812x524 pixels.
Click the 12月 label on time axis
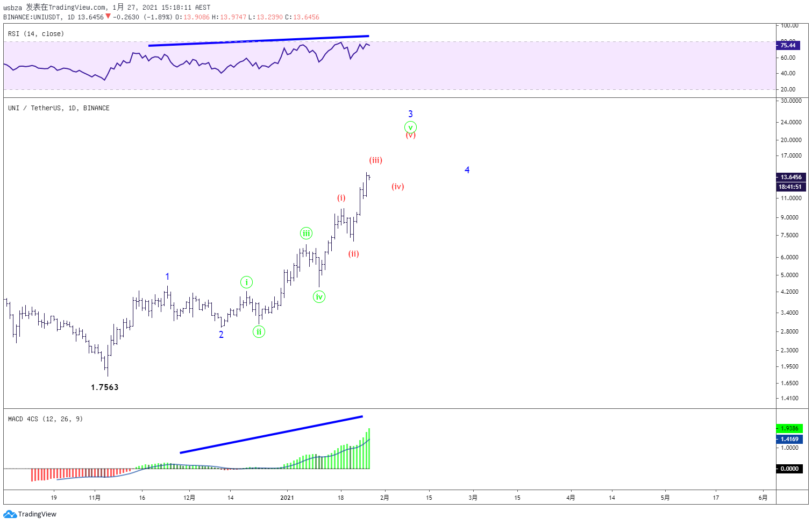coord(189,498)
